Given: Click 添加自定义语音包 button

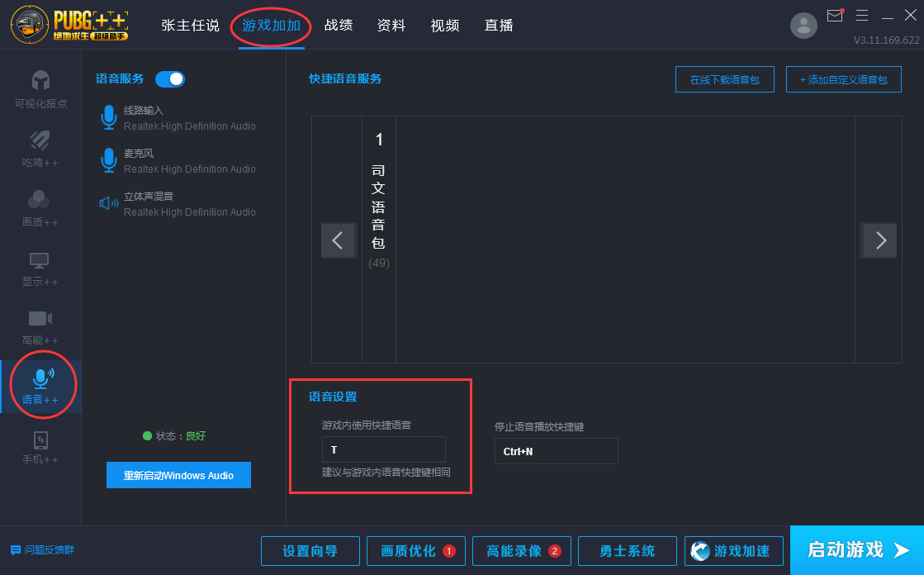Looking at the screenshot, I should click(x=844, y=79).
